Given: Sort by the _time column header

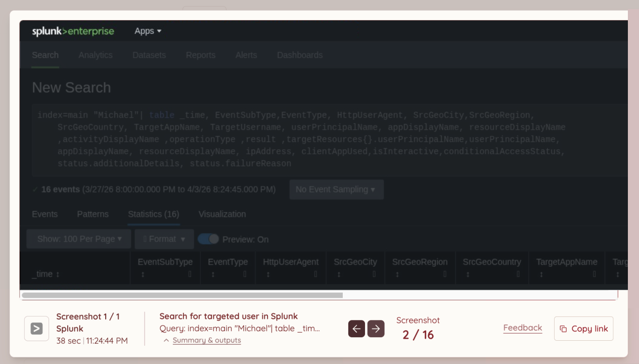Looking at the screenshot, I should click(x=46, y=274).
